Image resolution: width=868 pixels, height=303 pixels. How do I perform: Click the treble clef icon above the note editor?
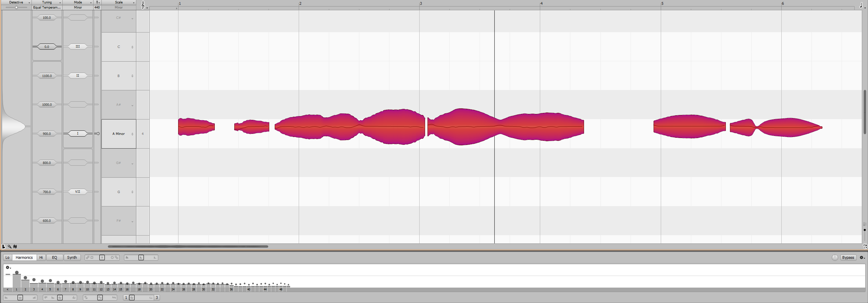(143, 5)
